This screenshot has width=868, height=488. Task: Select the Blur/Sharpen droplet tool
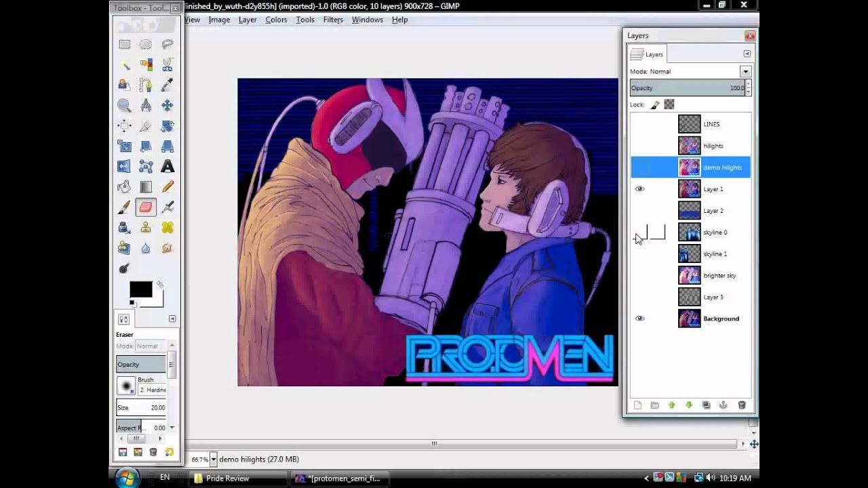[146, 248]
